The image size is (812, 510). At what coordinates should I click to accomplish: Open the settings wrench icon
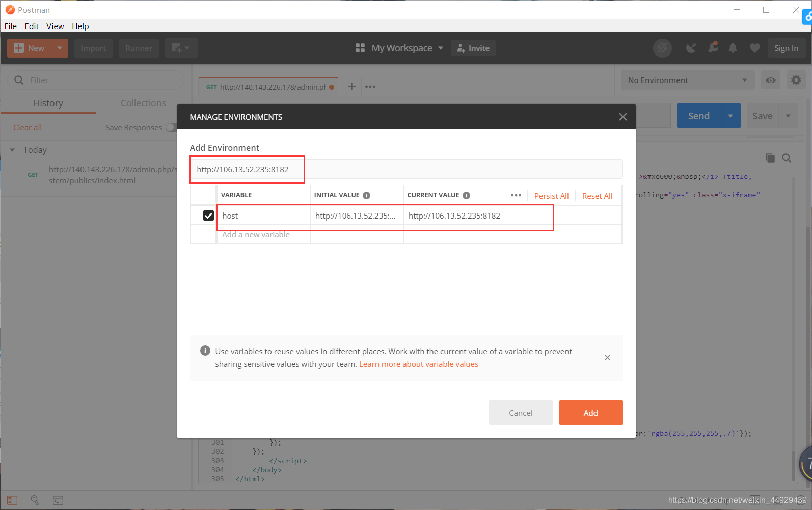pos(713,47)
